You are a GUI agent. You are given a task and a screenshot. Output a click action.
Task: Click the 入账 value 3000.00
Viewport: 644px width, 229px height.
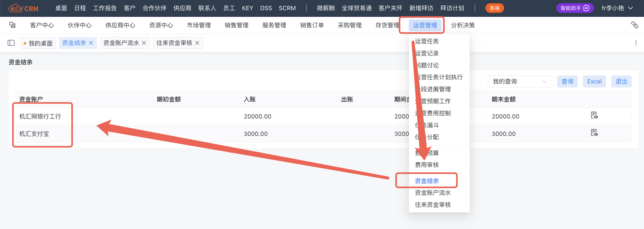pyautogui.click(x=256, y=134)
